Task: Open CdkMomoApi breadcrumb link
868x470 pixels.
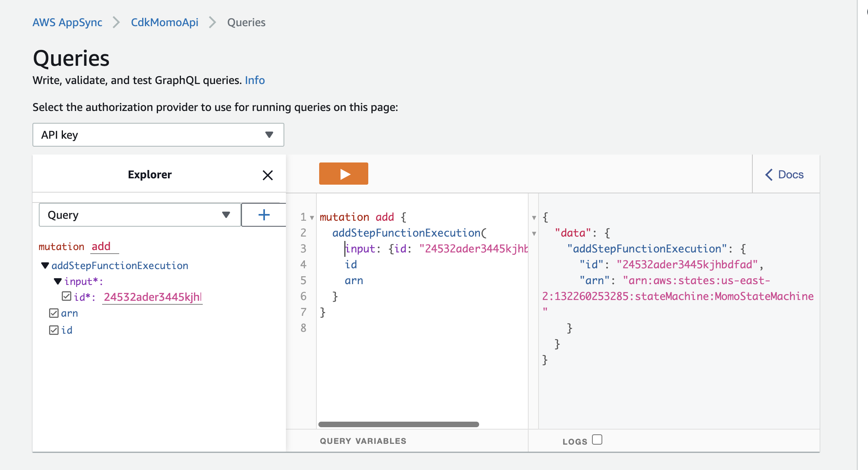Action: click(x=165, y=22)
